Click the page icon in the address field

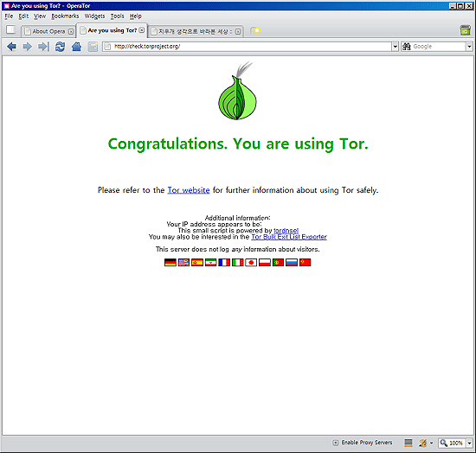coord(107,47)
